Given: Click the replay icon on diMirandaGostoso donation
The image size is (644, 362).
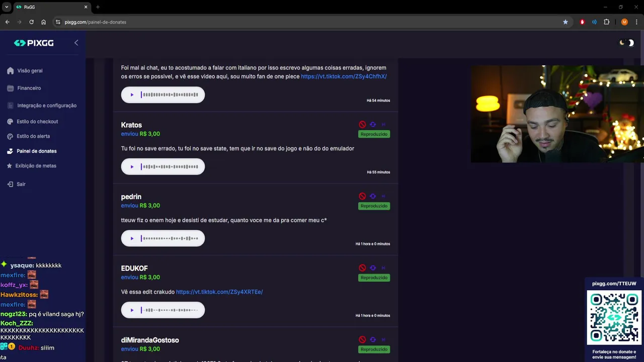Looking at the screenshot, I should pos(373,340).
